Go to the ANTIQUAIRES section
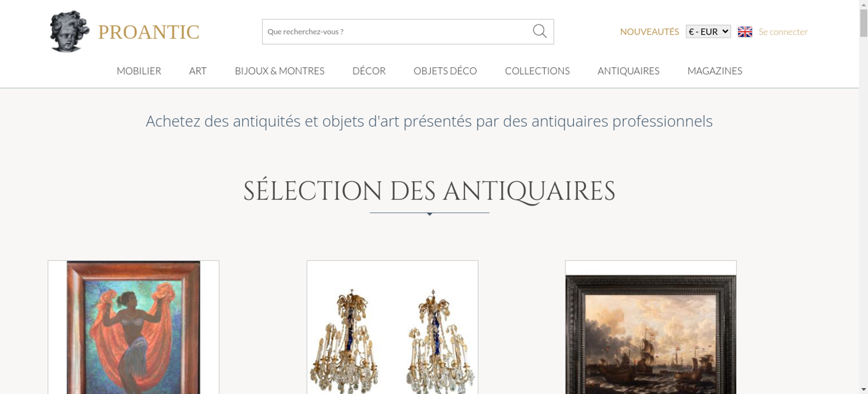Image resolution: width=868 pixels, height=394 pixels. point(628,71)
